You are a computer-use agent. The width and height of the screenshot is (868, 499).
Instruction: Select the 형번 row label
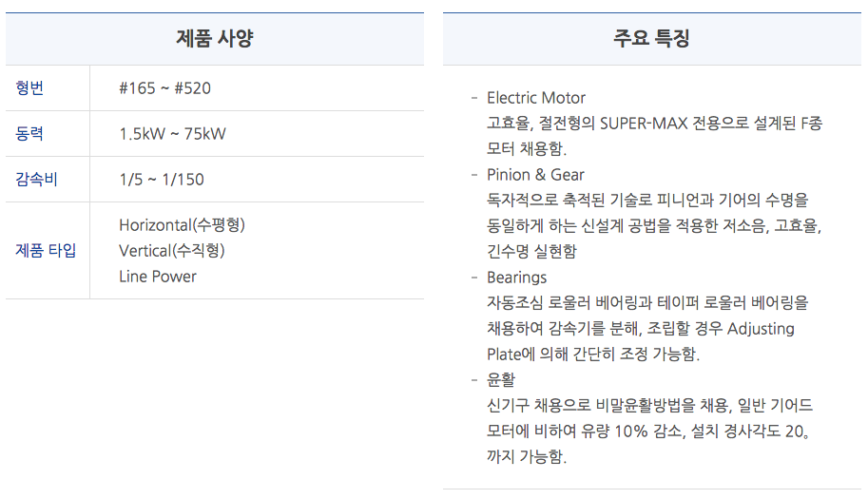click(x=29, y=88)
